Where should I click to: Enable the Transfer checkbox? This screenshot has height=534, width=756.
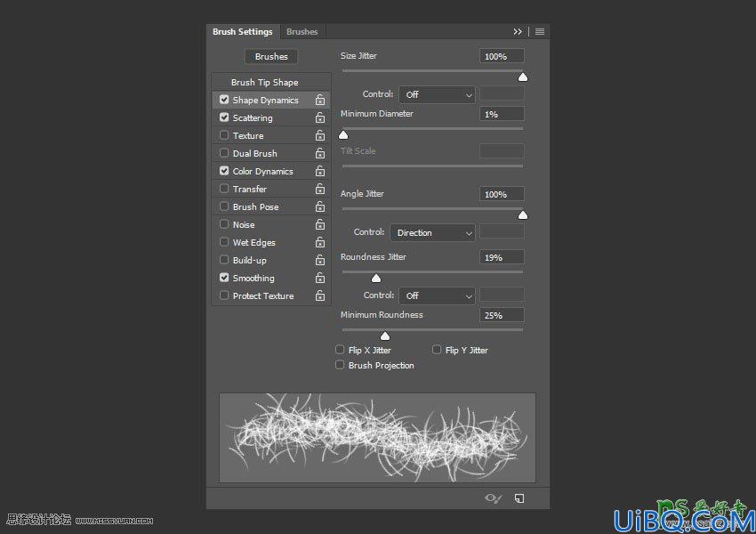coord(224,189)
